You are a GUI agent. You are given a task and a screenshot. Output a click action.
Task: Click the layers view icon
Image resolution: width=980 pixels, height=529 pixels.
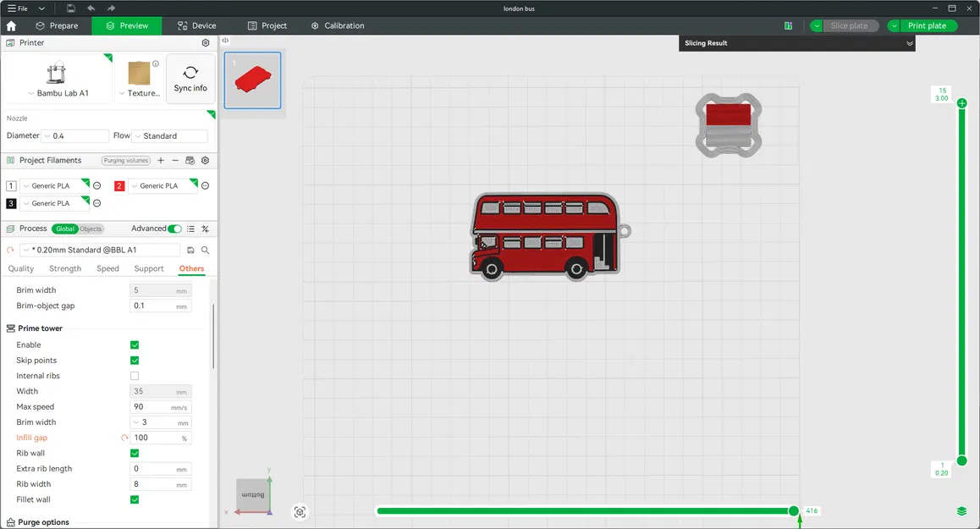[962, 511]
